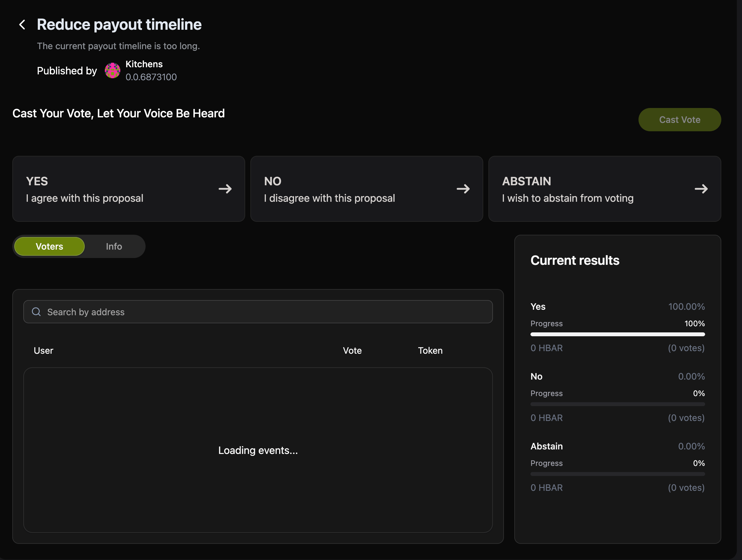Viewport: 742px width, 560px height.
Task: Click the Kitchens publisher avatar
Action: click(112, 70)
